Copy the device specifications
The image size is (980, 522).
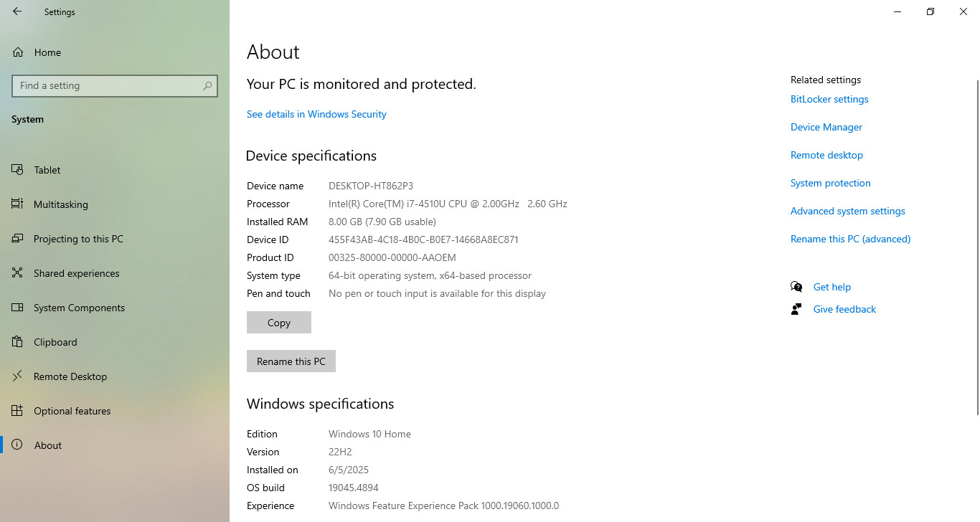[279, 323]
